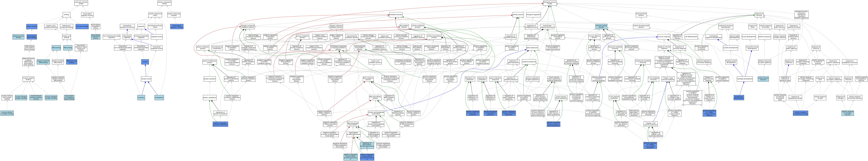Click 'positive regulation of protein acetylation' blue node
This screenshot has height=161, width=868.
(x=220, y=124)
